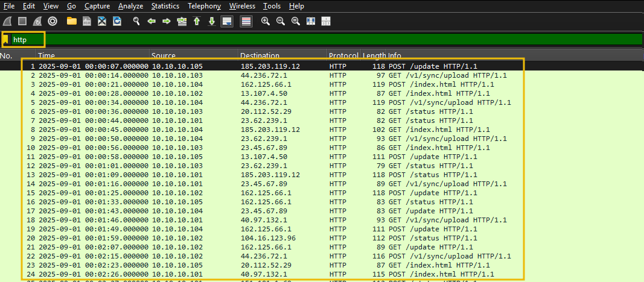Viewport: 644px width, 282px height.
Task: Open a capture file with folder icon
Action: (x=72, y=21)
